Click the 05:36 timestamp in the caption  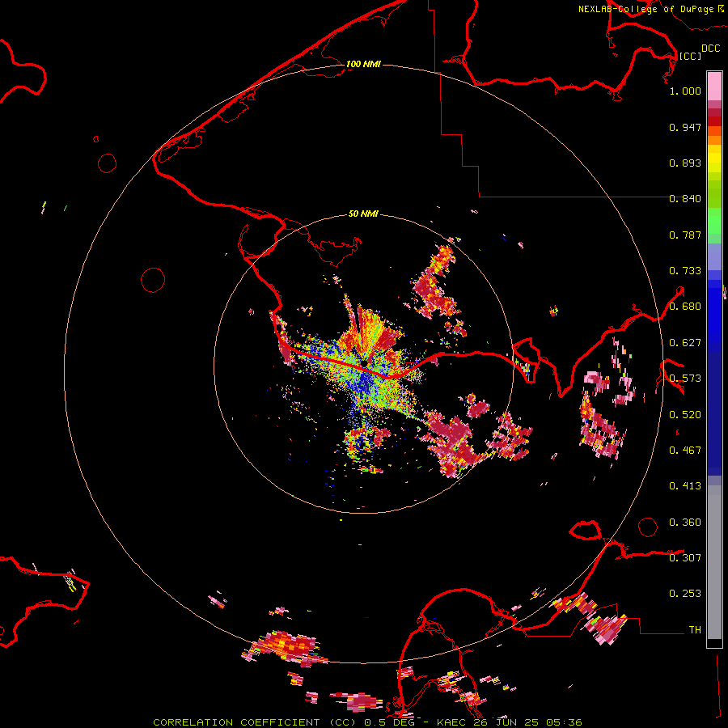[x=564, y=722]
